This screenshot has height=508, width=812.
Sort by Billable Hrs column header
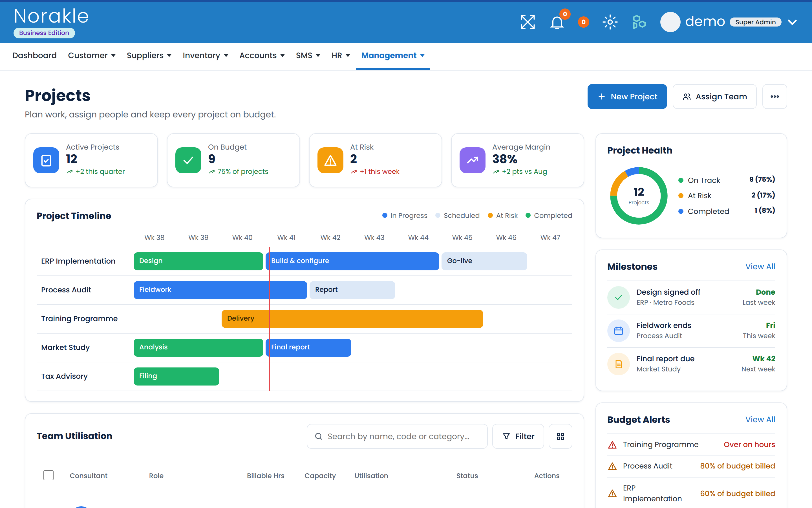click(265, 476)
